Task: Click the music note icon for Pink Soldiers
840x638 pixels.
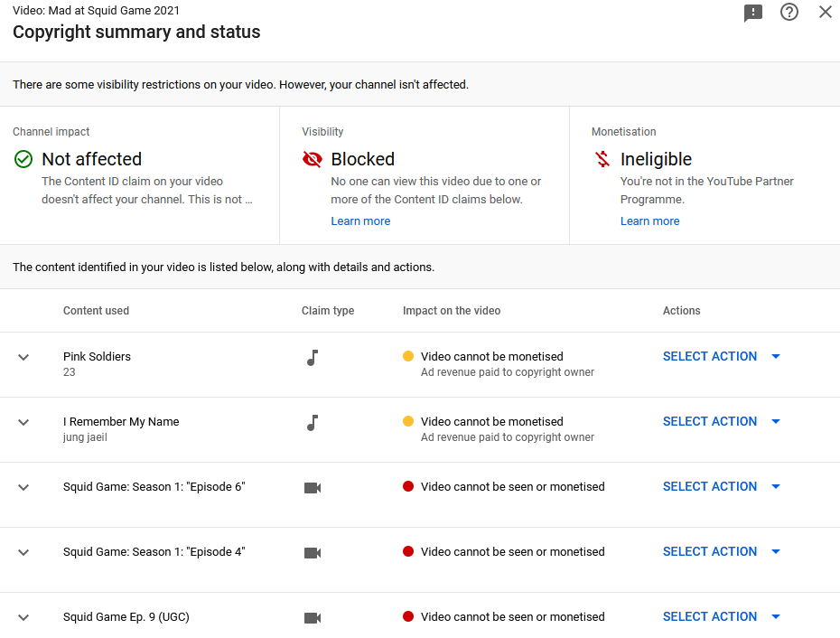Action: [x=313, y=358]
